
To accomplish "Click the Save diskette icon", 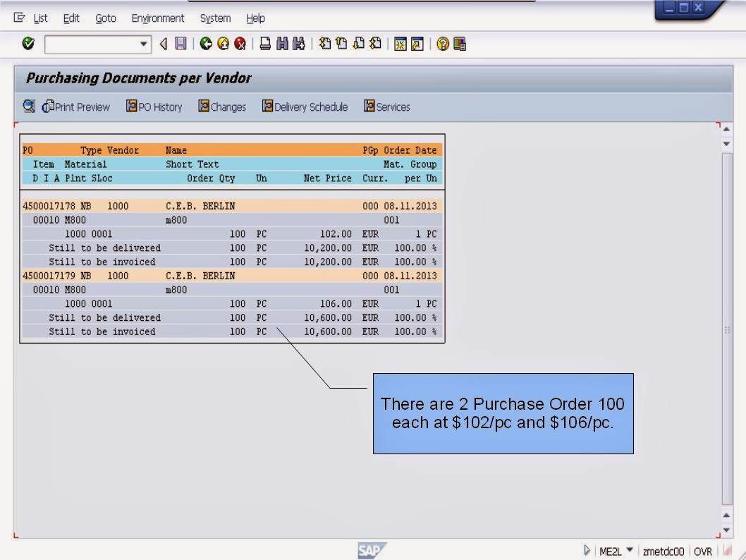I will pos(181,44).
